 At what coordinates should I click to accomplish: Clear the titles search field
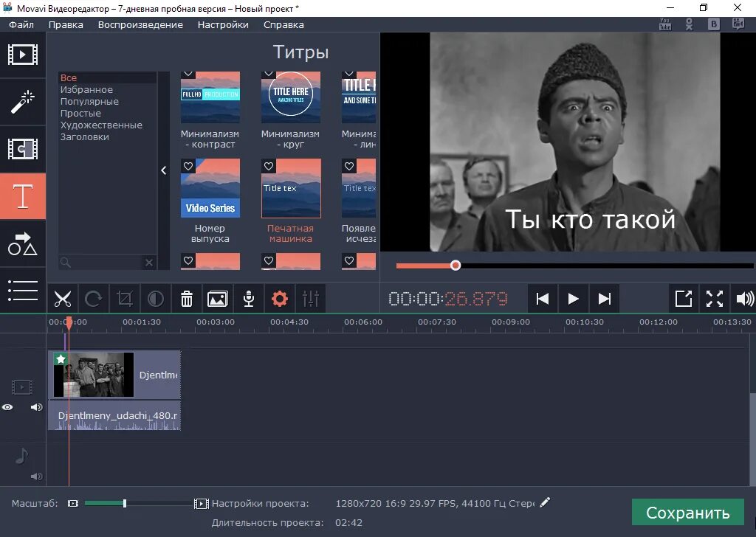coord(149,263)
